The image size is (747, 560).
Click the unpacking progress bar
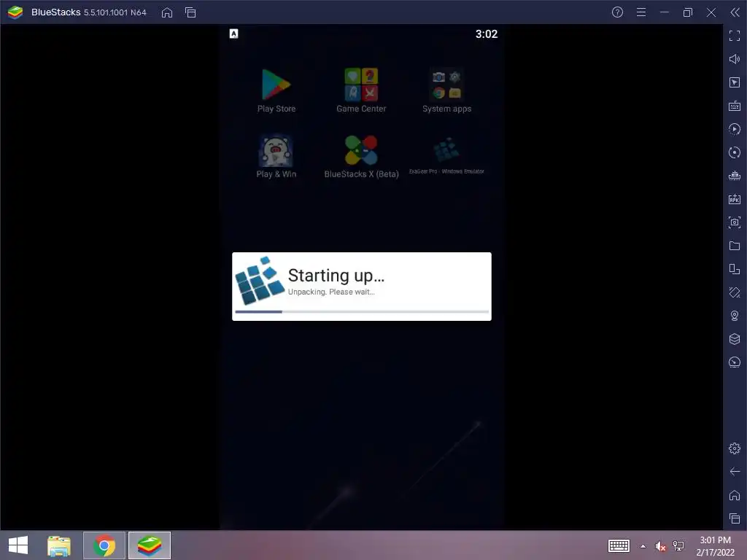pyautogui.click(x=362, y=312)
